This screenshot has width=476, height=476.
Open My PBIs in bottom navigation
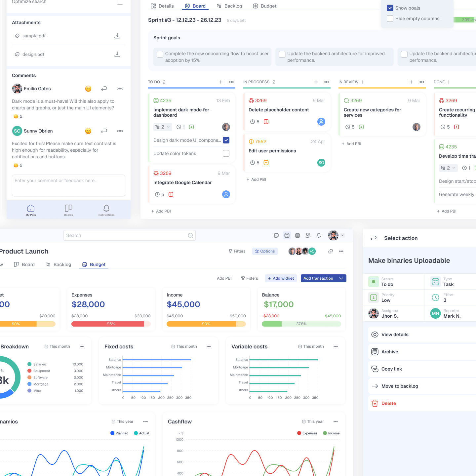pyautogui.click(x=31, y=210)
